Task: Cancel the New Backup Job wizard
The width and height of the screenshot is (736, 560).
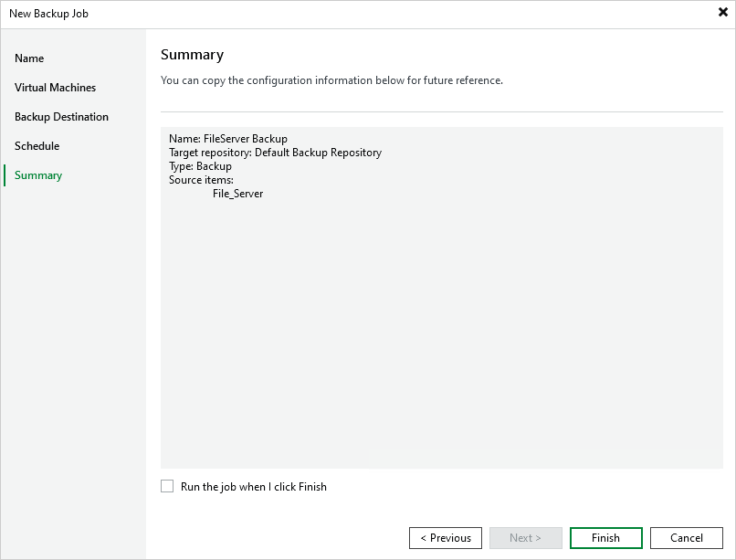Action: 686,537
